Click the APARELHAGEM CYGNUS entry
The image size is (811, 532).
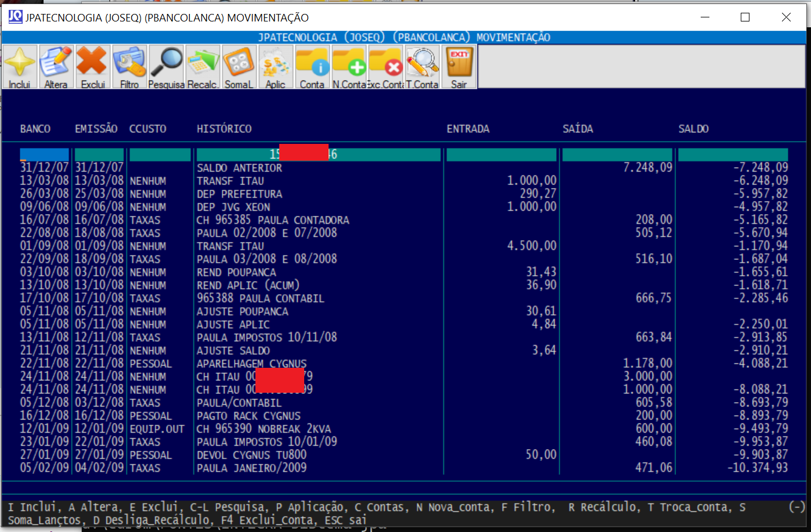pyautogui.click(x=251, y=364)
